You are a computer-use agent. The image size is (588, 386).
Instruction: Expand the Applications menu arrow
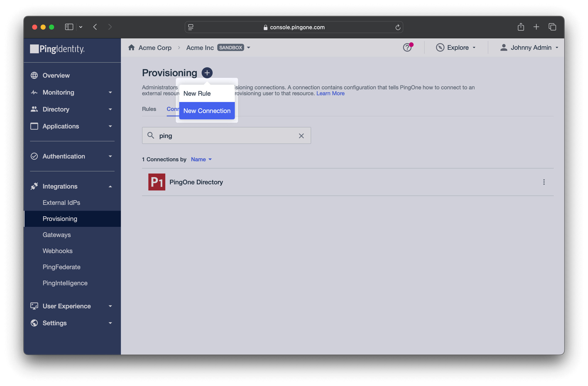pyautogui.click(x=110, y=126)
